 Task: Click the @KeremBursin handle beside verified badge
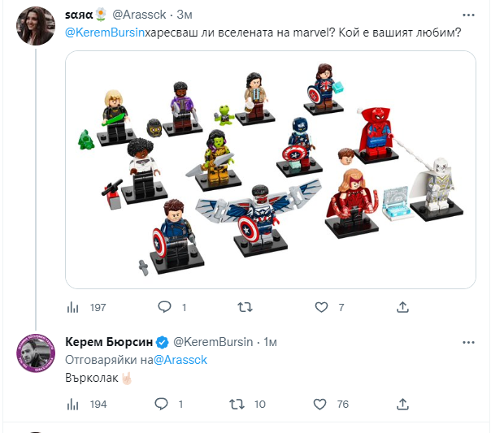pyautogui.click(x=213, y=343)
